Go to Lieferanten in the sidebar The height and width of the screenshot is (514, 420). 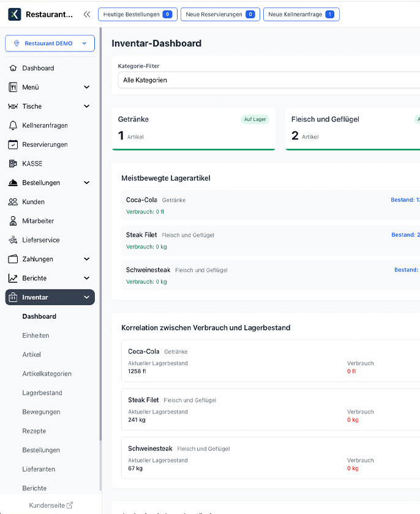[39, 469]
